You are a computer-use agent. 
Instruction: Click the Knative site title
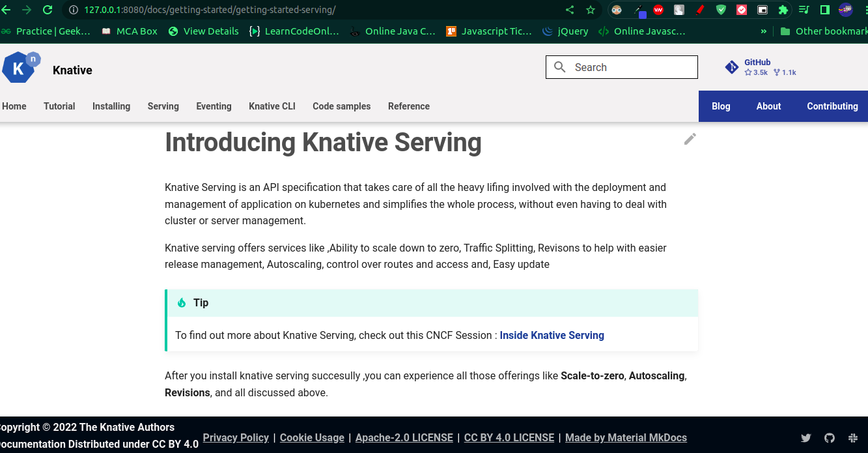tap(72, 70)
